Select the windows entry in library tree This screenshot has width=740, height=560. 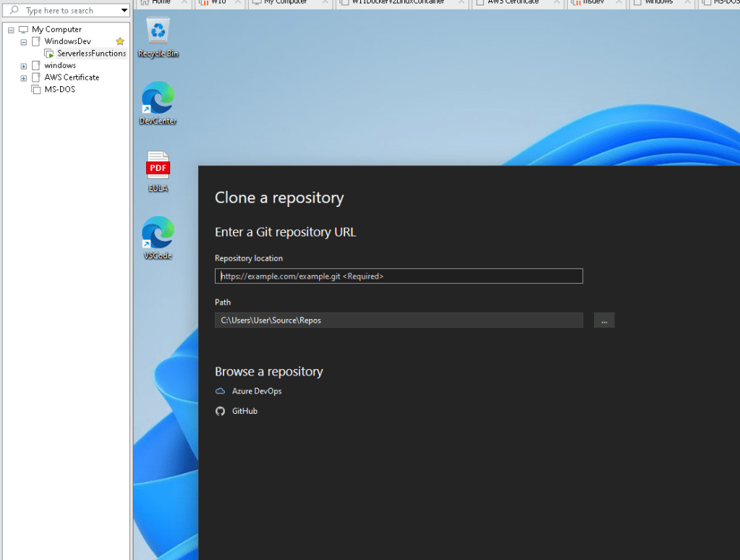60,66
